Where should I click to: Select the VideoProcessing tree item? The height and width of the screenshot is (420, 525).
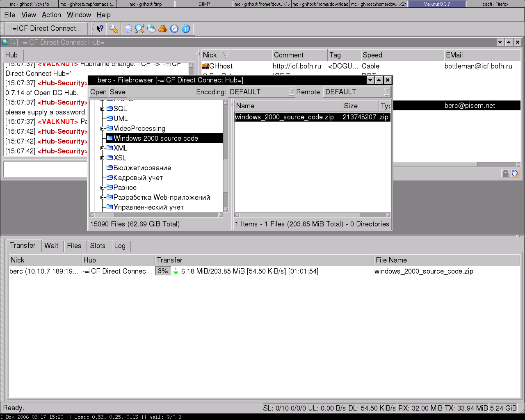tap(139, 128)
